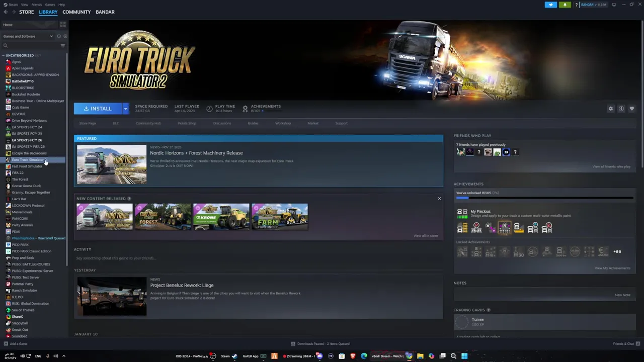Open the Friends menu
Screen dimensions: 644x362
coord(37,5)
